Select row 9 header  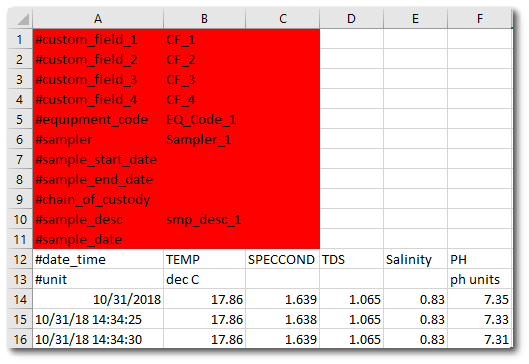point(20,199)
